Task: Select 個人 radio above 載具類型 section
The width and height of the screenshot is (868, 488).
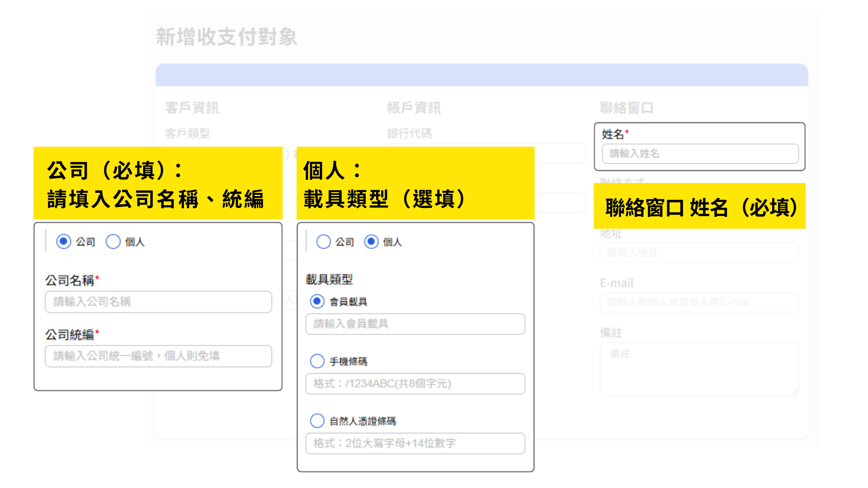Action: tap(371, 242)
